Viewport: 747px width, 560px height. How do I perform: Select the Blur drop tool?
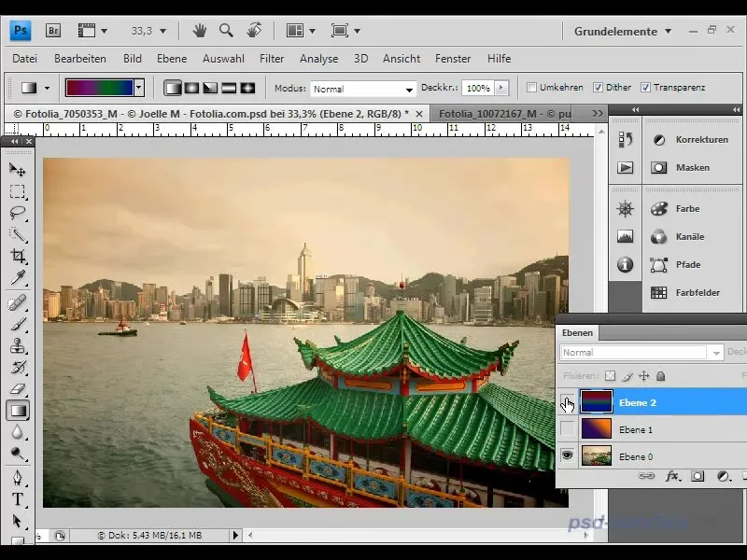coord(17,432)
